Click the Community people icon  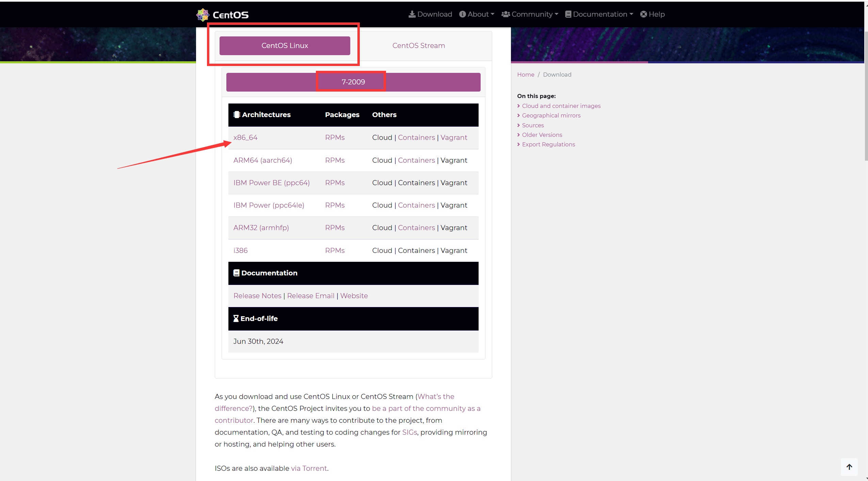pos(505,14)
